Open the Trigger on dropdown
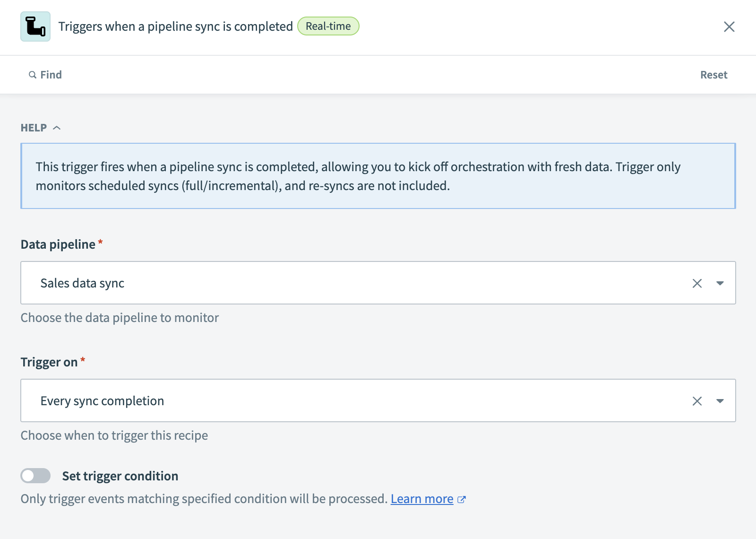 721,400
